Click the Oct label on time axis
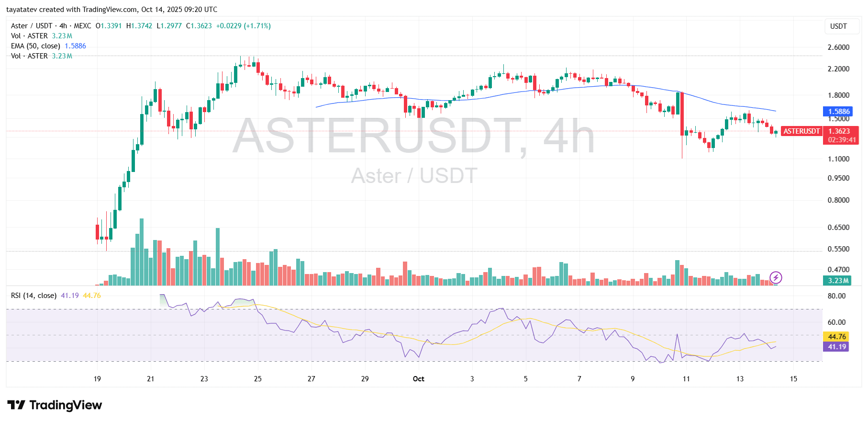 pos(418,379)
